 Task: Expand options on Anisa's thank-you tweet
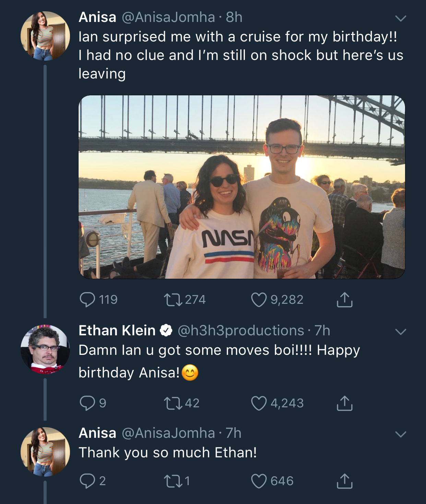[x=400, y=434]
